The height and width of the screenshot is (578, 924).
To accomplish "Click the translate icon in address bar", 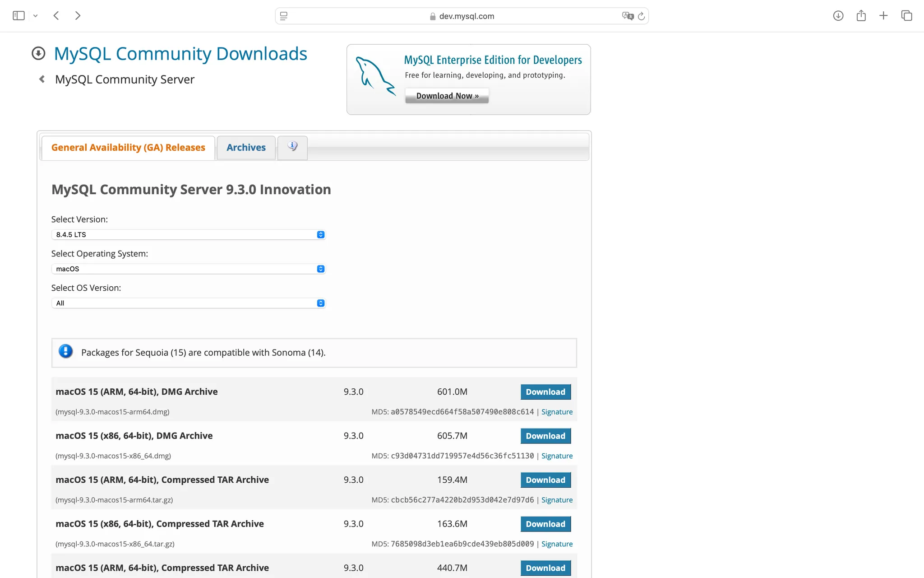I will point(627,16).
